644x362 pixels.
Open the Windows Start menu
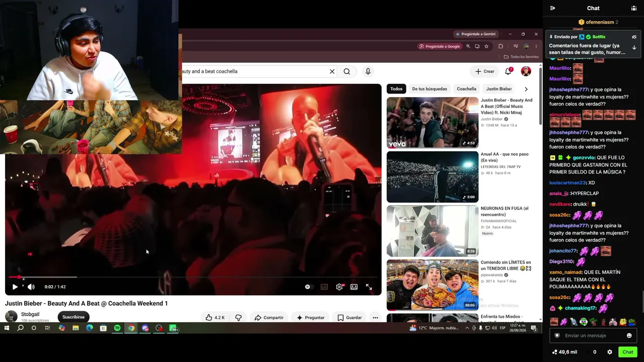[x=7, y=328]
